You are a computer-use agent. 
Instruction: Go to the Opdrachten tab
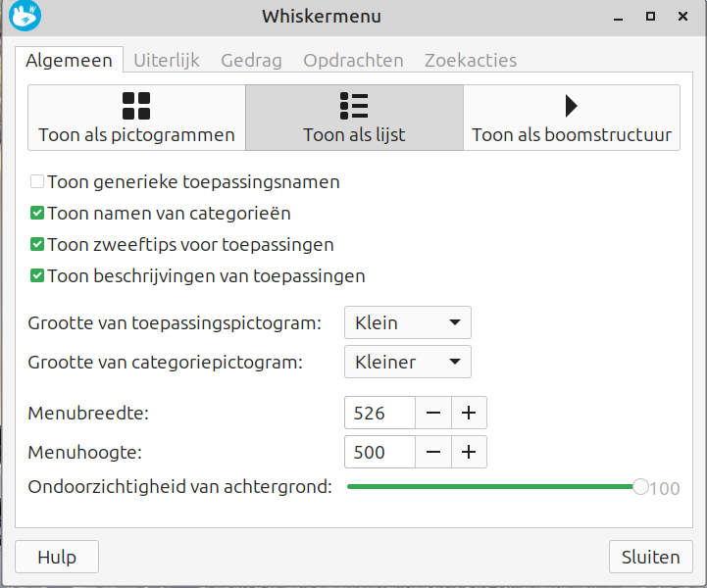[x=353, y=61]
